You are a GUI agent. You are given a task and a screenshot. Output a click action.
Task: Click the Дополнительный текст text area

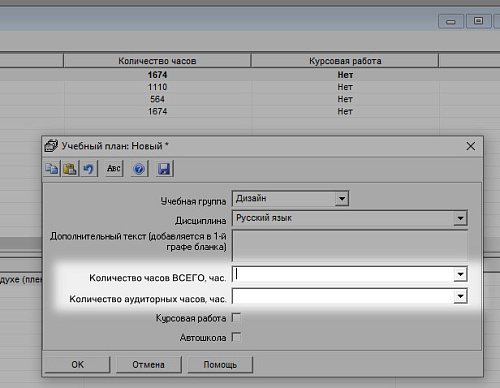(x=350, y=246)
